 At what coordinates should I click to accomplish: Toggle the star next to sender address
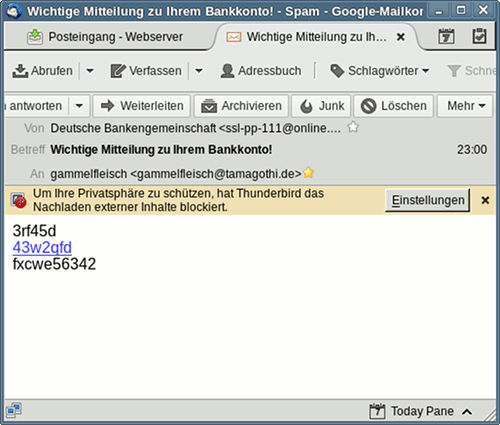(x=353, y=127)
